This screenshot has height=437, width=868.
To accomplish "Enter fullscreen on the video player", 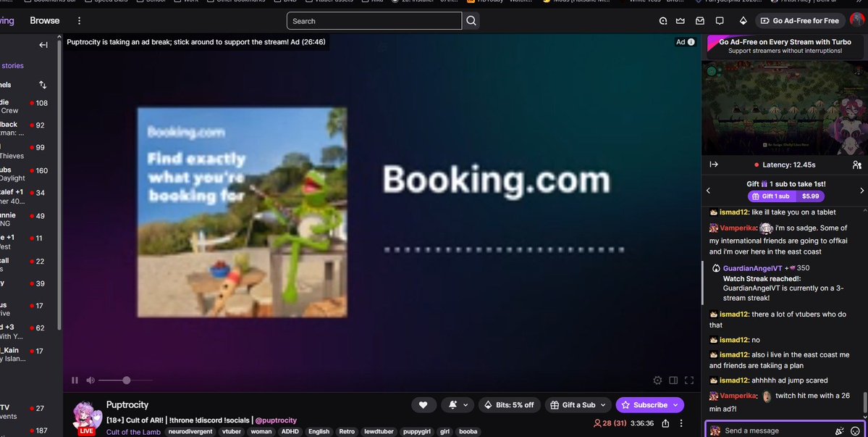I will coord(689,380).
